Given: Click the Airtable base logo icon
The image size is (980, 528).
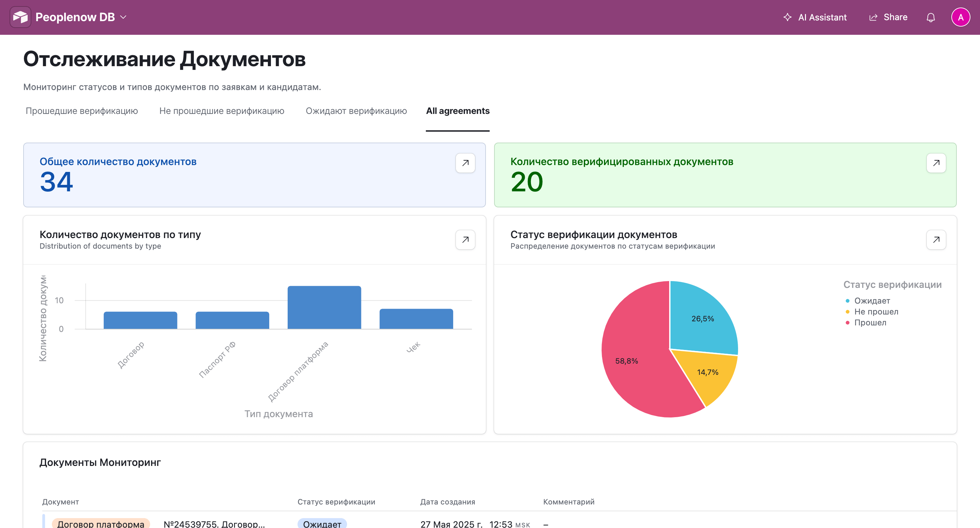Looking at the screenshot, I should pos(20,17).
